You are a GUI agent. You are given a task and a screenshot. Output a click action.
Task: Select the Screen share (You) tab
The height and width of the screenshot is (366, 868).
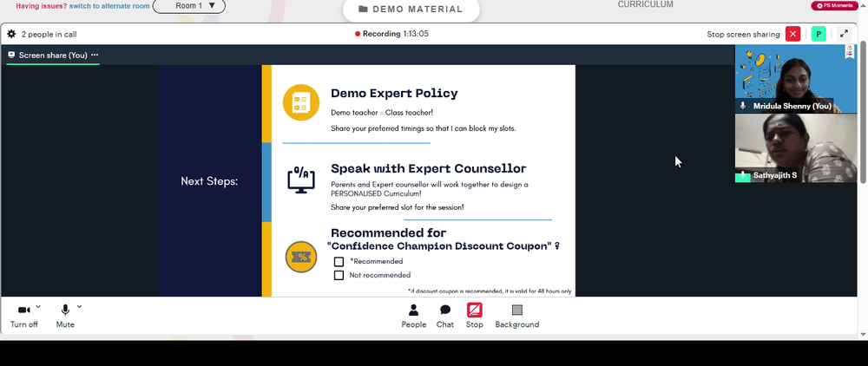point(53,56)
